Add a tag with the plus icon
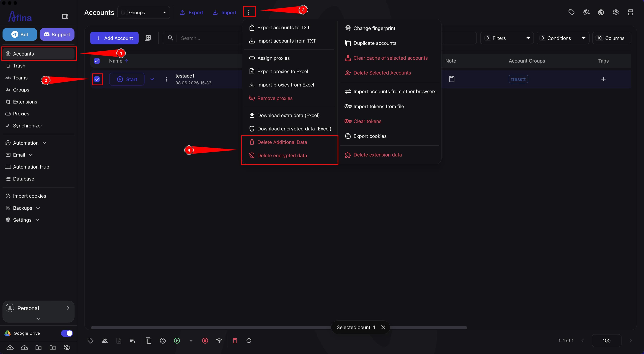Image resolution: width=644 pixels, height=354 pixels. pyautogui.click(x=603, y=79)
